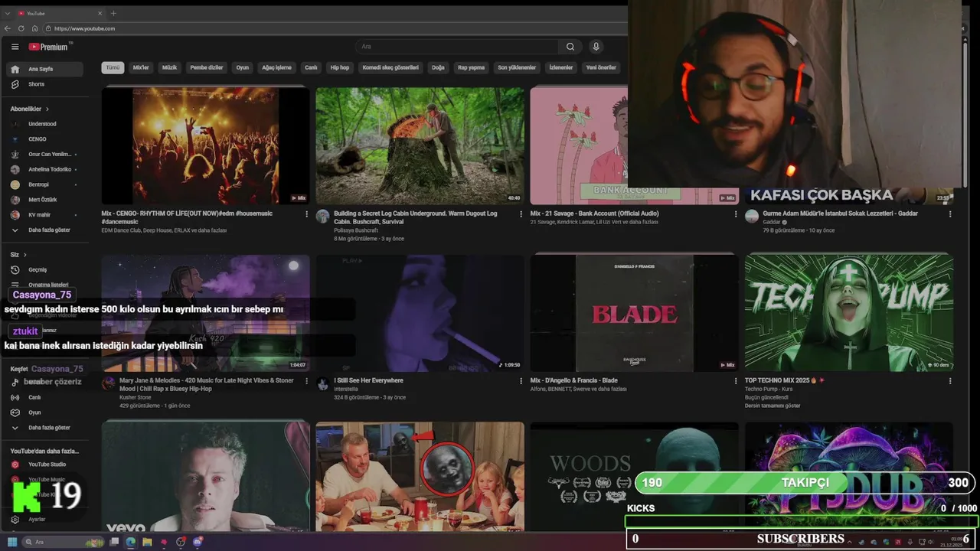The width and height of the screenshot is (980, 551).
Task: Open more options for I Still See Her
Action: tap(521, 381)
